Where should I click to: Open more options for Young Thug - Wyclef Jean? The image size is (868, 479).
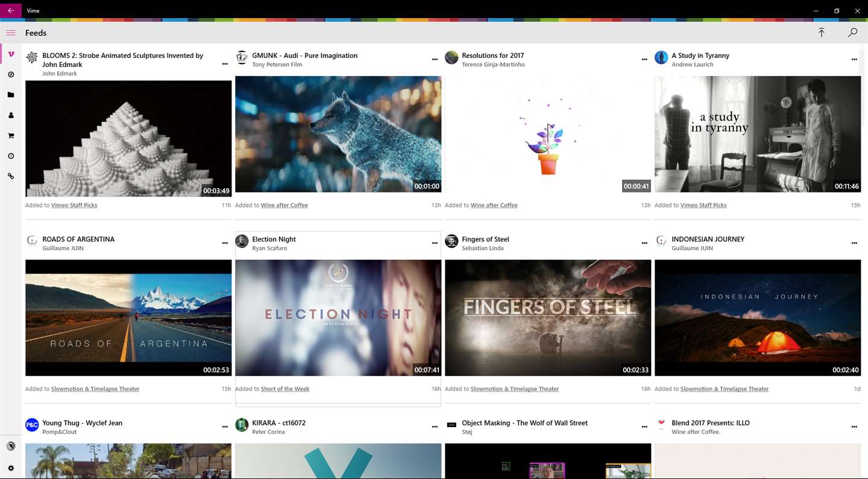coord(225,427)
